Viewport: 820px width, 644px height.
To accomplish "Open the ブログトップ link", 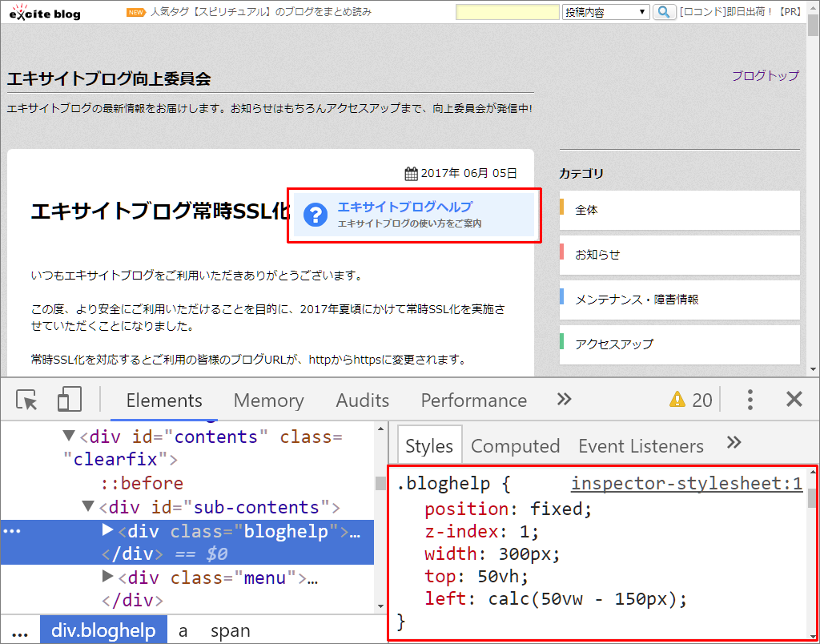I will 765,76.
